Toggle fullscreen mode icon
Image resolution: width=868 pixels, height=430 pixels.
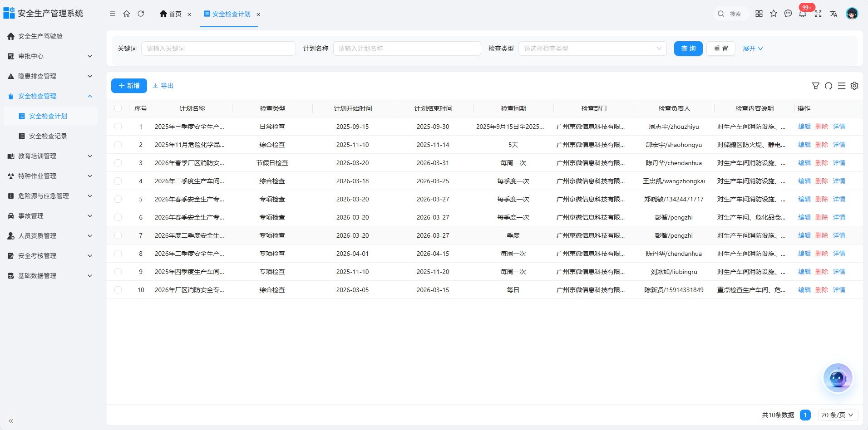pos(818,14)
